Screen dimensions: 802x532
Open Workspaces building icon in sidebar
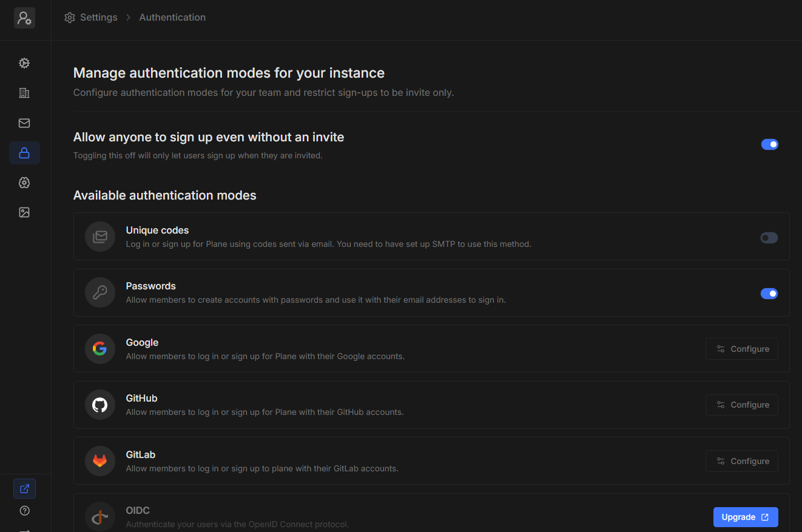(24, 93)
